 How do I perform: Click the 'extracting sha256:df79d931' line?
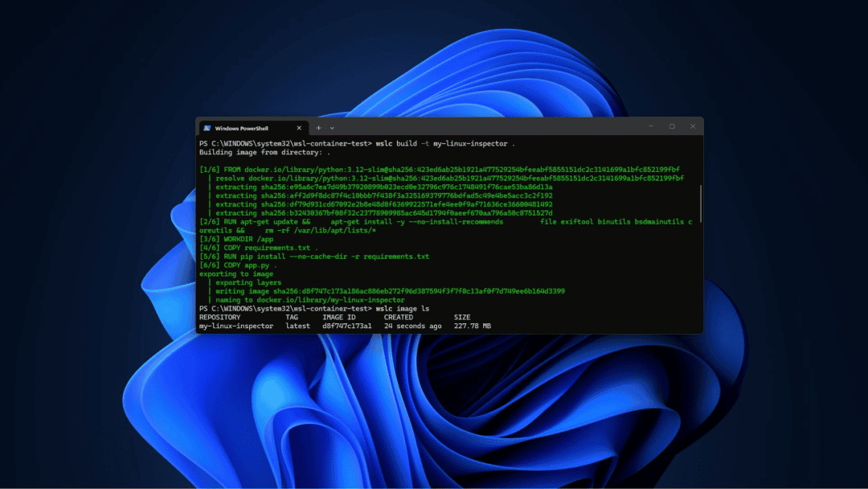(x=383, y=204)
